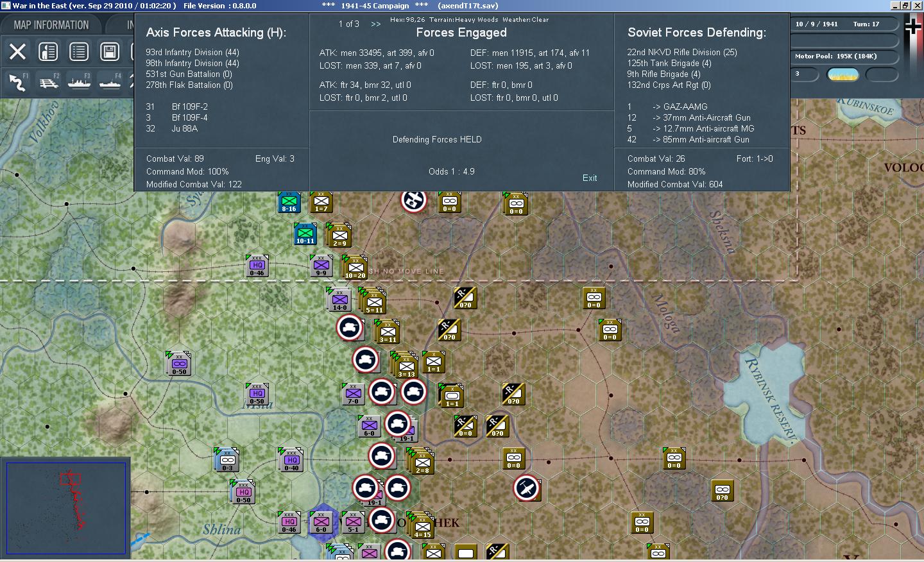Select the 3=13 Soviet unit stack
924x562 pixels.
(x=406, y=365)
